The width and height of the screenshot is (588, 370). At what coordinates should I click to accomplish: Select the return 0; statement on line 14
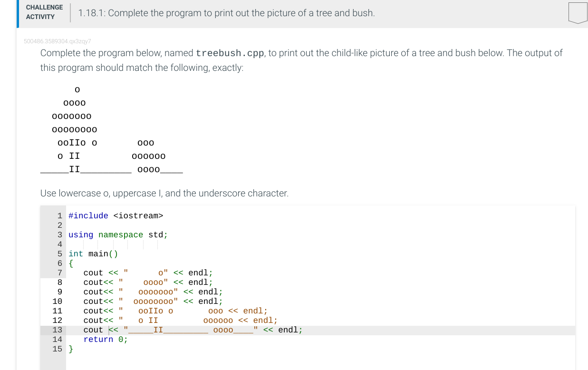[105, 339]
